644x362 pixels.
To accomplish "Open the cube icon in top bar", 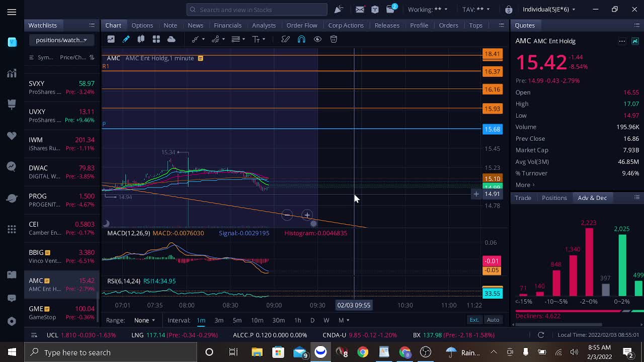I will point(375,10).
